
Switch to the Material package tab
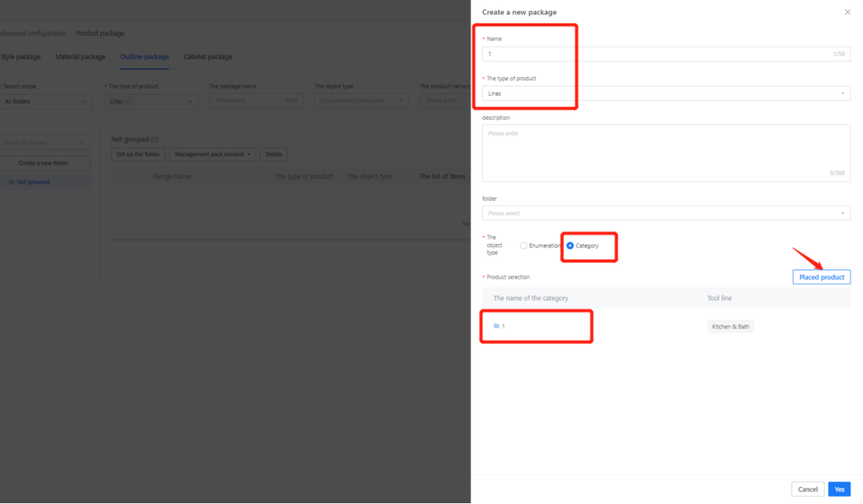point(79,57)
